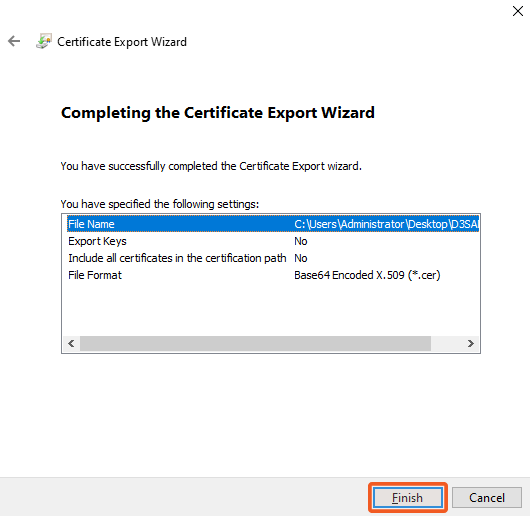Click the No value beside certification path setting
Viewport: 530px width, 516px height.
pyautogui.click(x=300, y=258)
